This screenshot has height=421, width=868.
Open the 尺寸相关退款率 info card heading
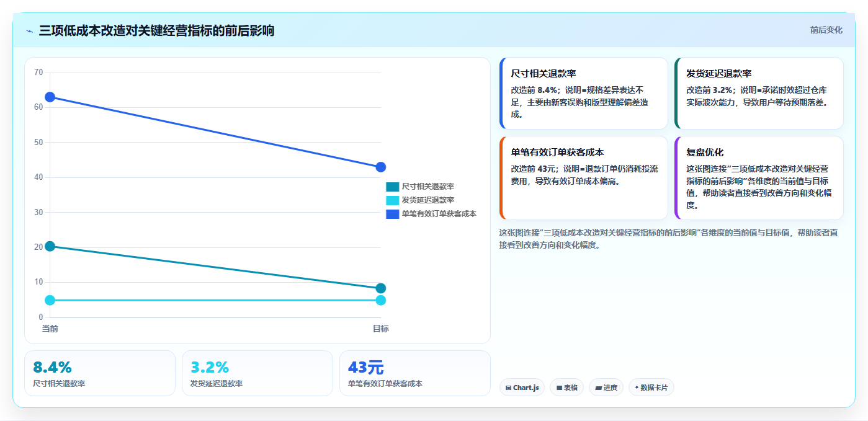pos(544,73)
